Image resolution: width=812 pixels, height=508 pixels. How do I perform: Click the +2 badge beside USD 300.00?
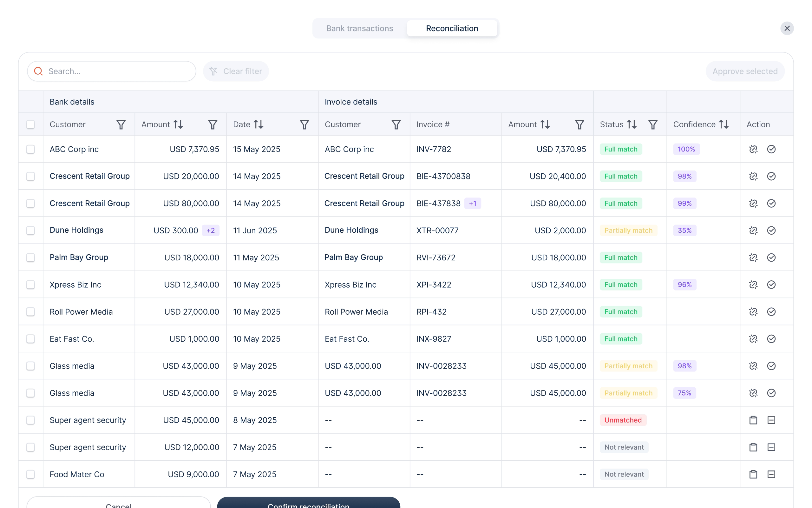(211, 231)
